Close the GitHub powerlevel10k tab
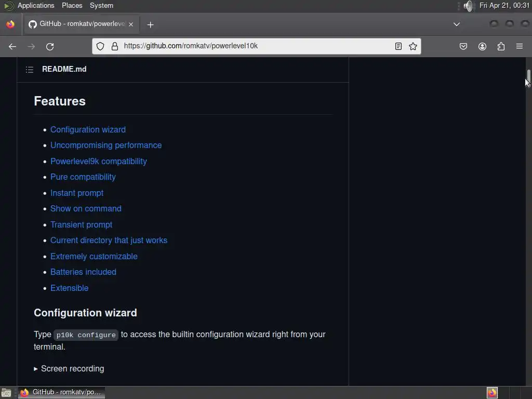The width and height of the screenshot is (532, 399). click(x=131, y=24)
